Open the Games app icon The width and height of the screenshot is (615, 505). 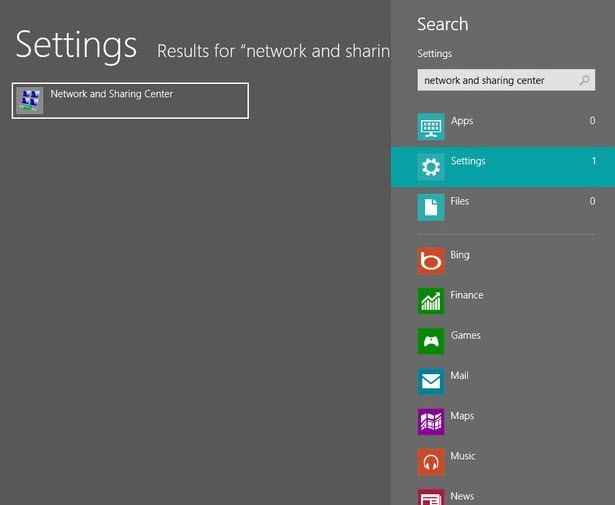[431, 341]
